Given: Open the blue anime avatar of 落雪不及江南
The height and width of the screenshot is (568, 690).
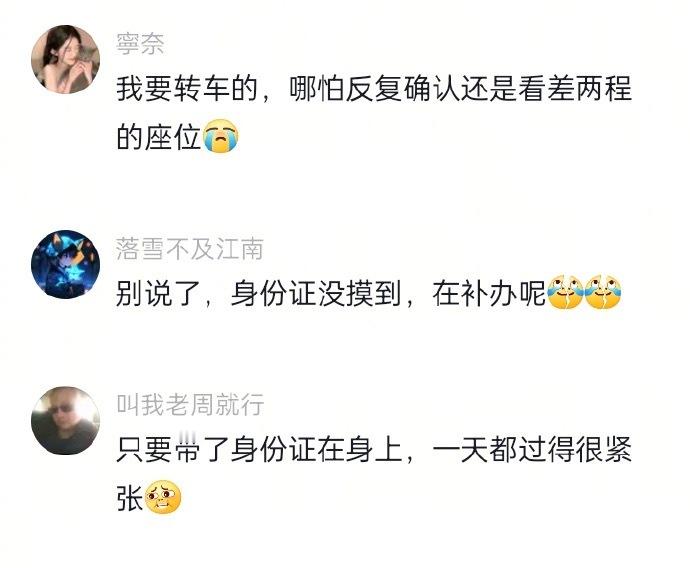Looking at the screenshot, I should pyautogui.click(x=66, y=264).
